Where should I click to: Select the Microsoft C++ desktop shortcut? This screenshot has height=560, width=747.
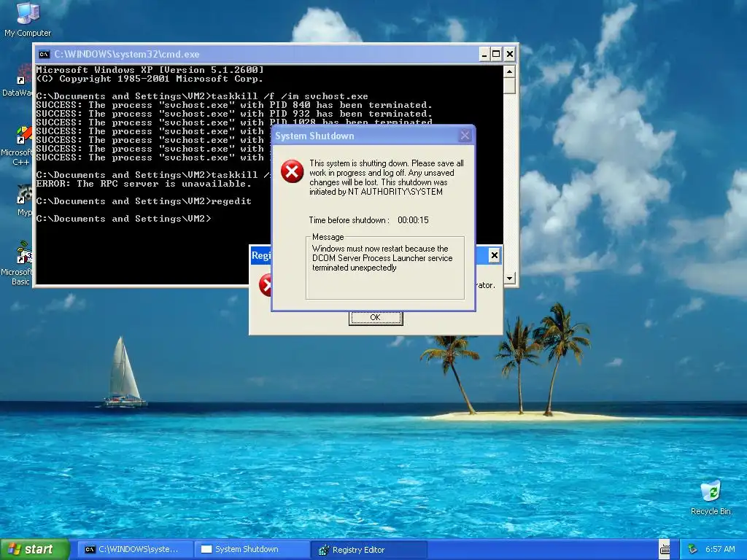tap(16, 146)
